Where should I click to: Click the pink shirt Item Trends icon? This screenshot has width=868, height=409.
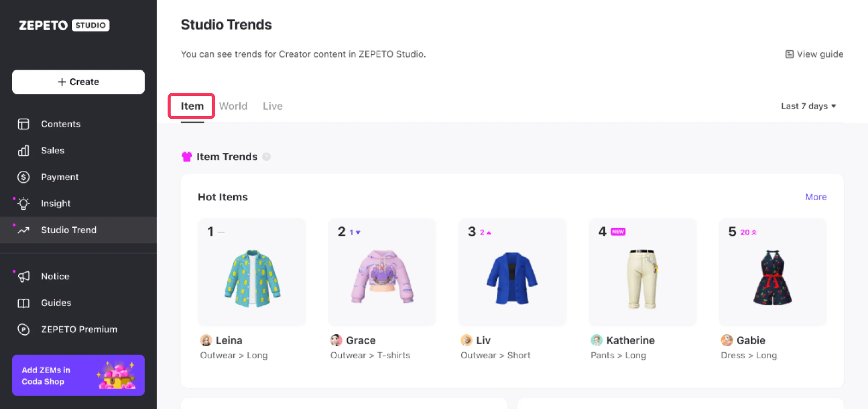point(187,157)
